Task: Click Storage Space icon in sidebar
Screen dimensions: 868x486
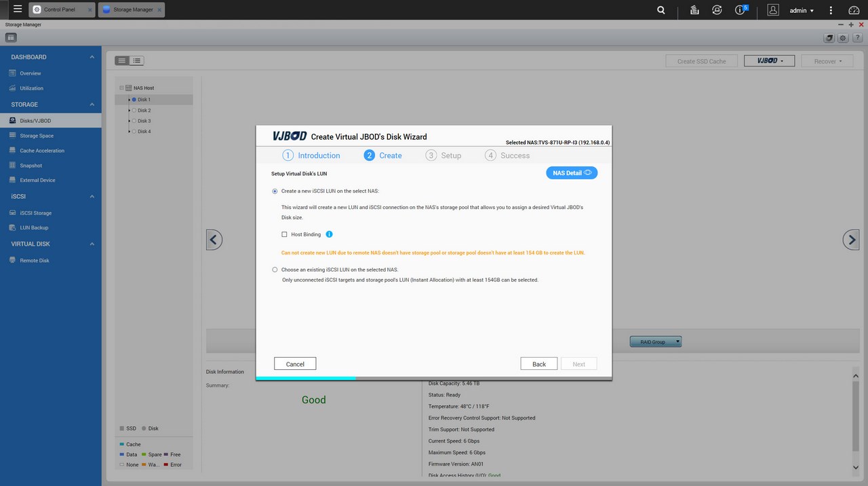Action: [x=12, y=136]
